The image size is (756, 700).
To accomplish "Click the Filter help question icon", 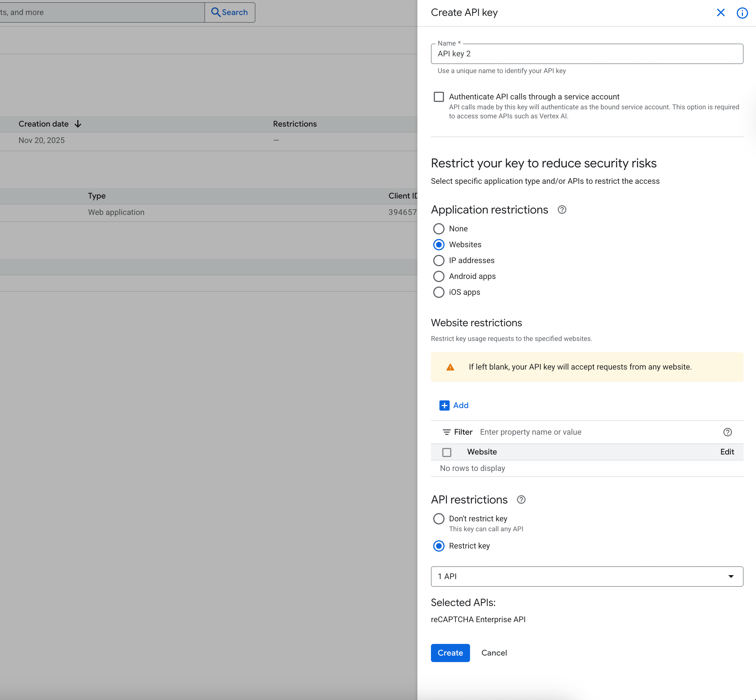I will [x=727, y=432].
